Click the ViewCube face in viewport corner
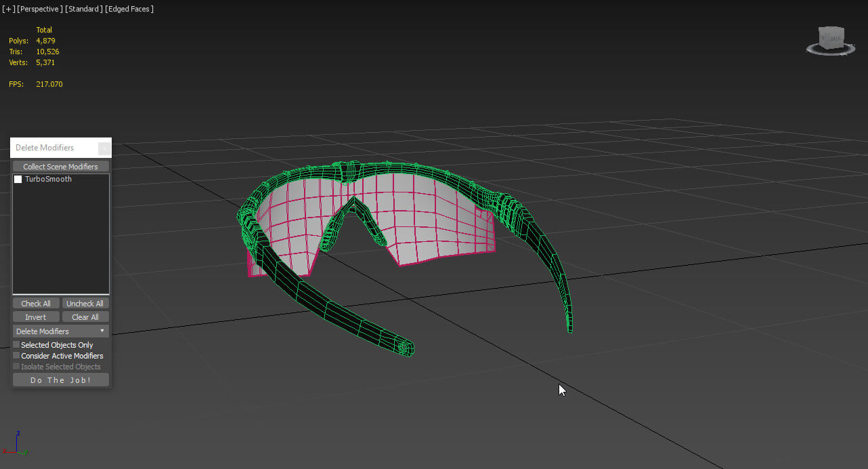This screenshot has height=469, width=868. coord(831,38)
